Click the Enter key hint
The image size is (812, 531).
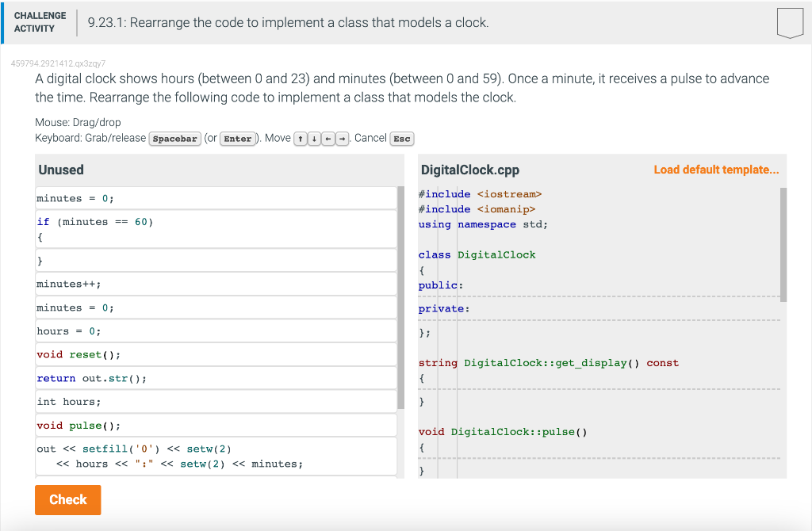coord(238,139)
